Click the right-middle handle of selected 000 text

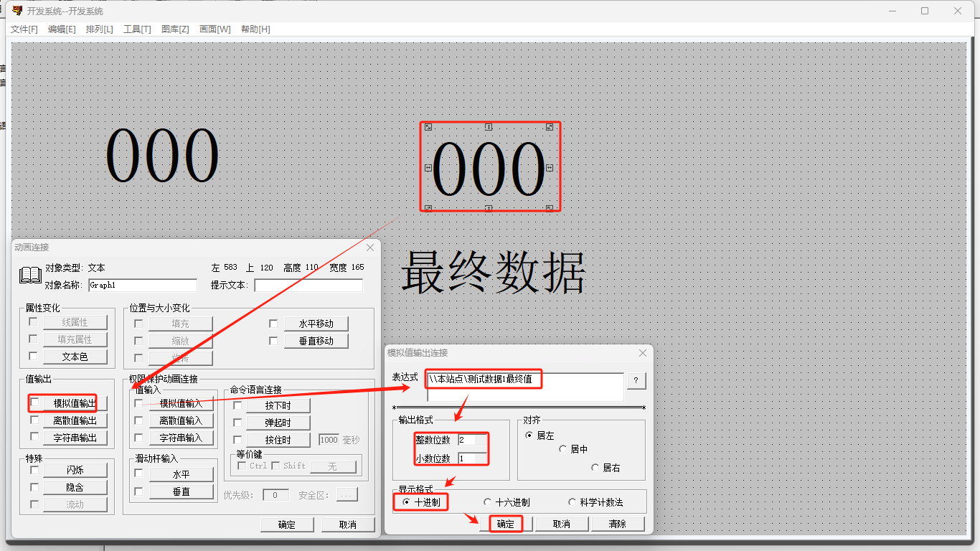coord(550,168)
